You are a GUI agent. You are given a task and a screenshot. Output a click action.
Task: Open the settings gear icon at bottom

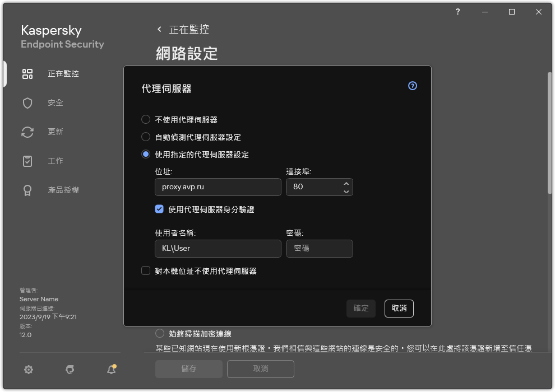coord(28,370)
